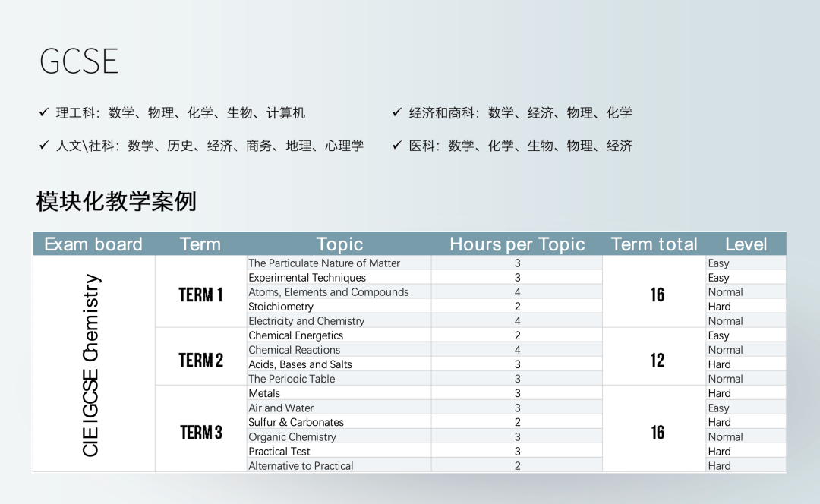
Task: Click The Particulate Nature of Matter
Action: click(x=324, y=263)
